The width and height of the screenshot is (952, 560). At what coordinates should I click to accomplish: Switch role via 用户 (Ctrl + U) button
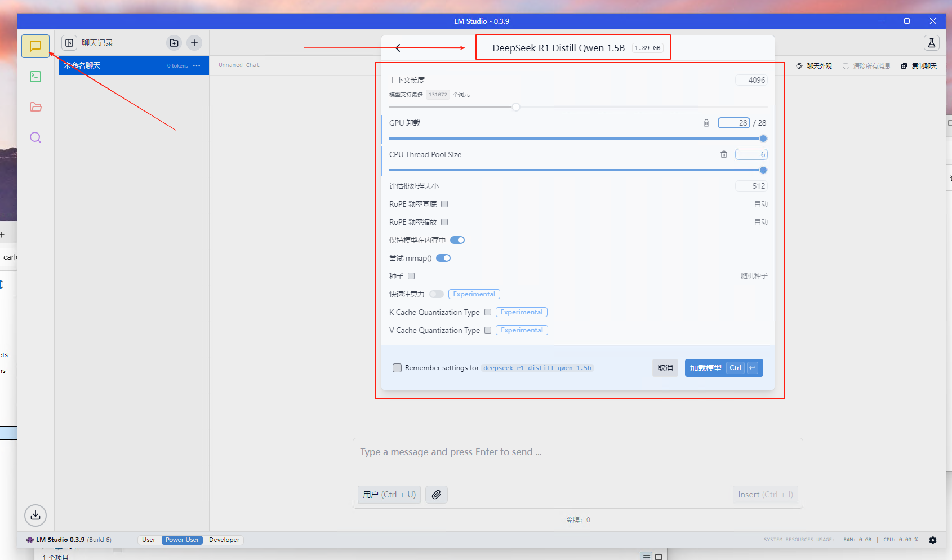(389, 495)
